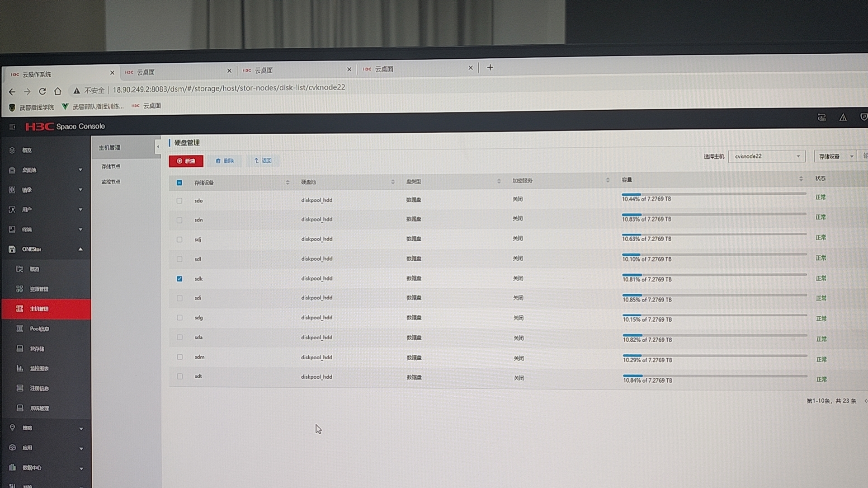Screen dimensions: 868x488
Task: Open 资源管理 resource management
Action: pos(39,289)
